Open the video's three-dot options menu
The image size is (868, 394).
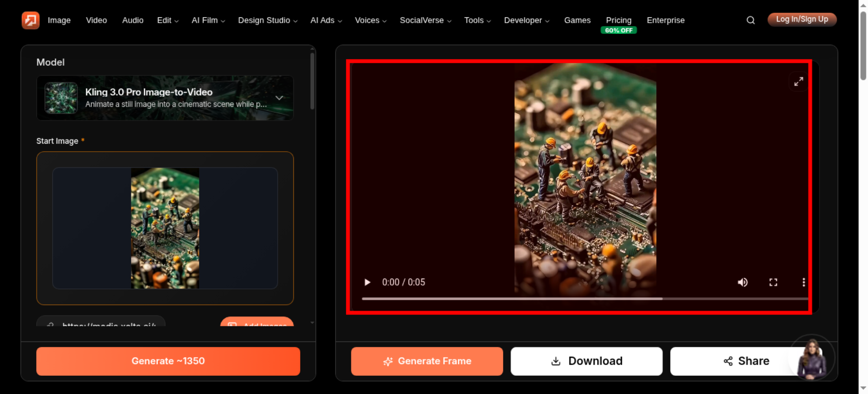(x=804, y=282)
